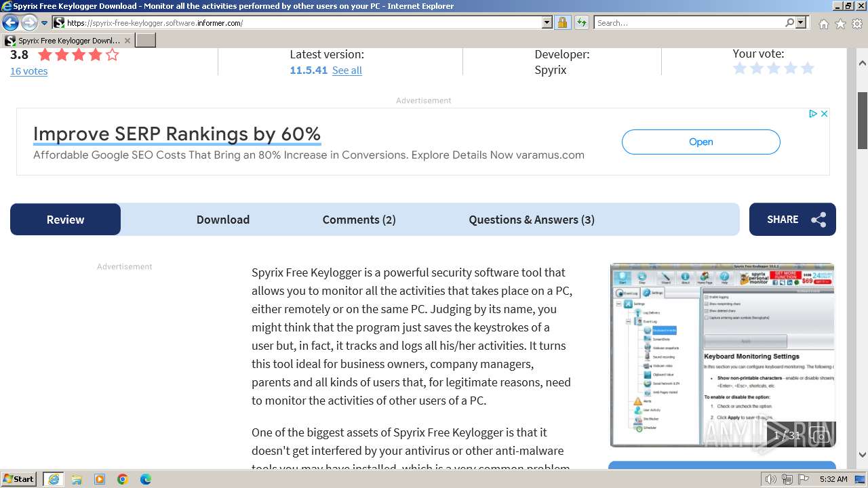
Task: Launch Microsoft Edge from the taskbar
Action: pos(146,479)
